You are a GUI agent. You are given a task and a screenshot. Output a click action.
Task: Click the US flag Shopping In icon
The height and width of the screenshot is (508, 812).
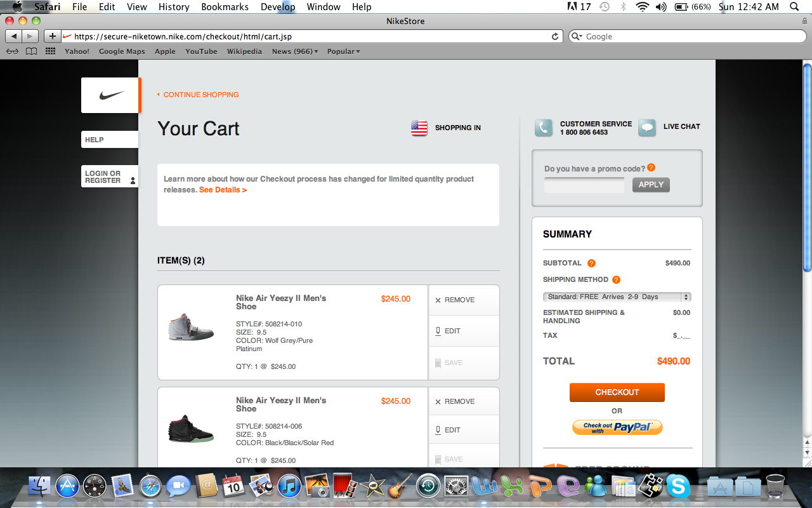(419, 128)
